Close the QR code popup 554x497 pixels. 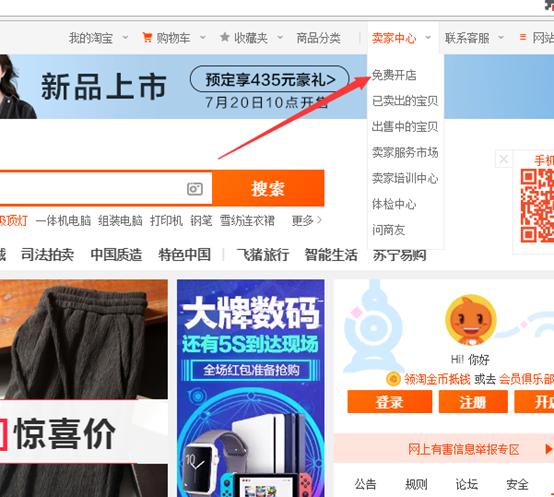click(x=504, y=159)
